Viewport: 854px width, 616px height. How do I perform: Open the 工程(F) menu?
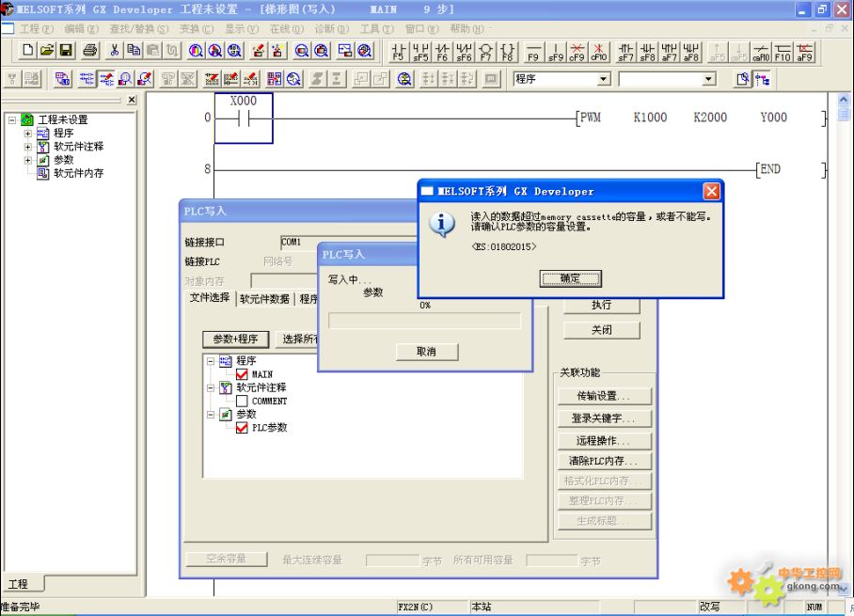37,28
